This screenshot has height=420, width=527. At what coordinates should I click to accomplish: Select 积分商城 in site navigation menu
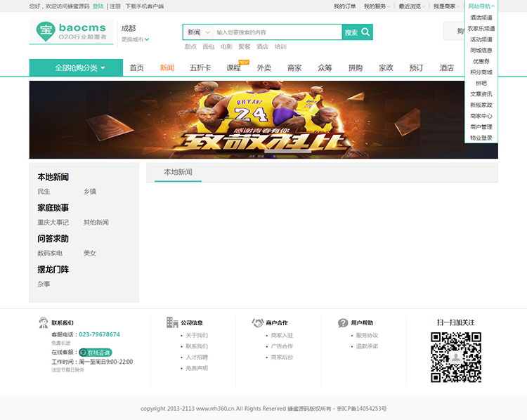[481, 72]
